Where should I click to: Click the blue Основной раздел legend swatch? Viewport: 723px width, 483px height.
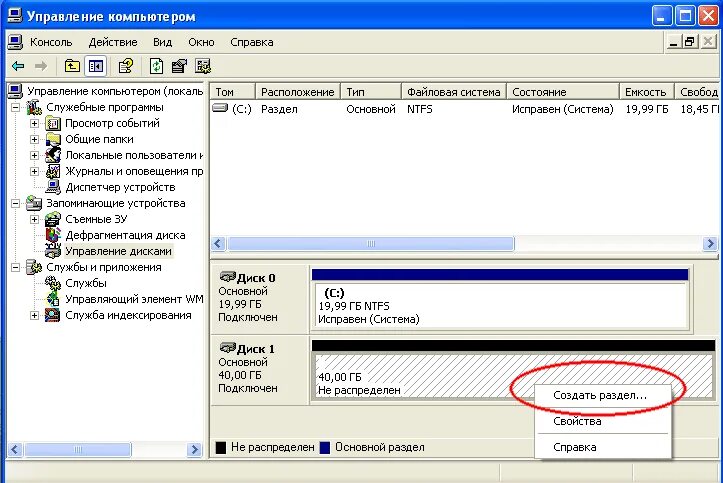tap(325, 448)
